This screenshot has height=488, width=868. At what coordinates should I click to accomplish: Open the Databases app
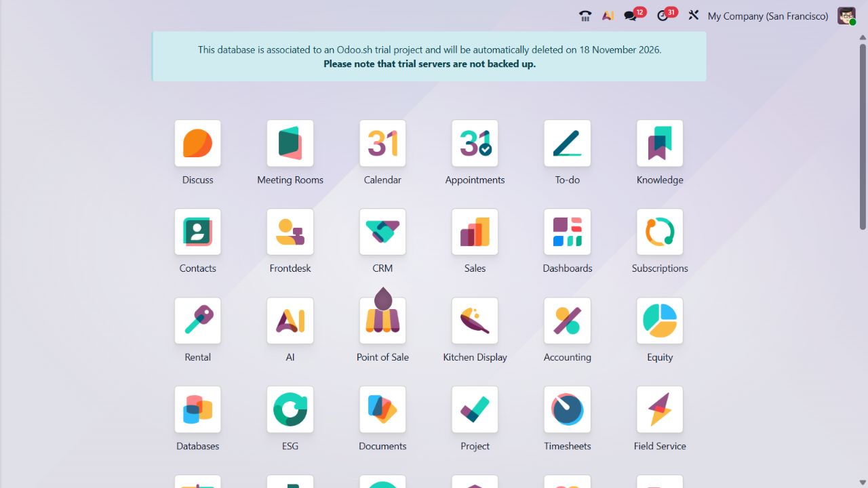pos(197,409)
